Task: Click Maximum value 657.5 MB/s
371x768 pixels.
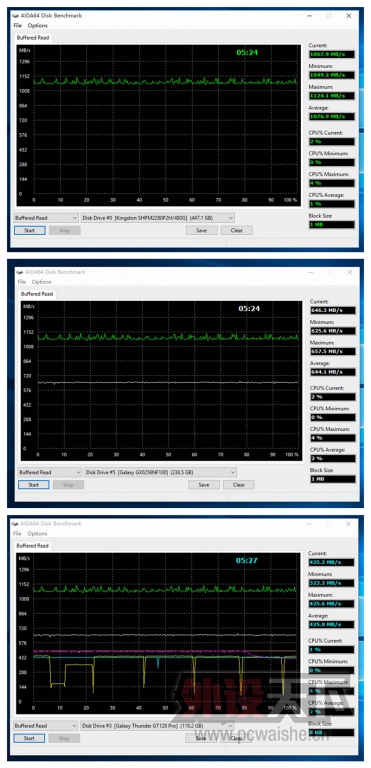Action: click(x=333, y=351)
